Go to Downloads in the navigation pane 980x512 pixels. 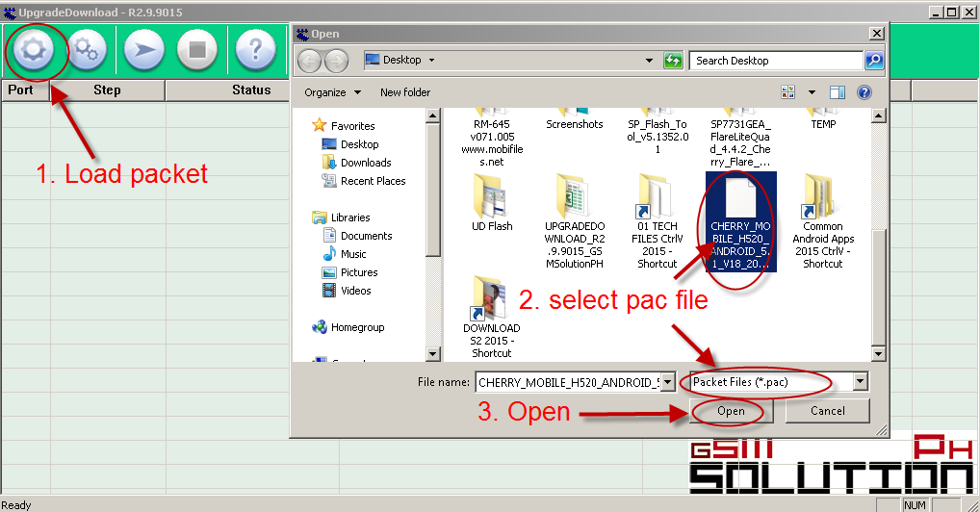[357, 163]
